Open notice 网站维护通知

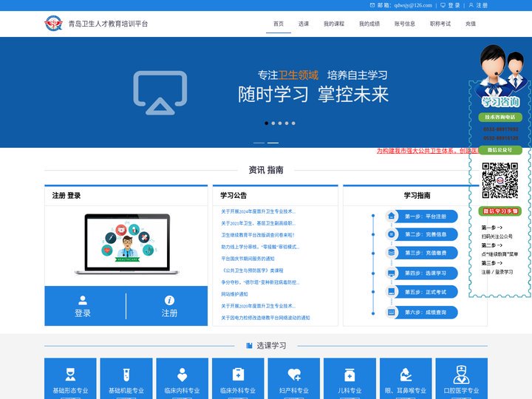(x=234, y=294)
